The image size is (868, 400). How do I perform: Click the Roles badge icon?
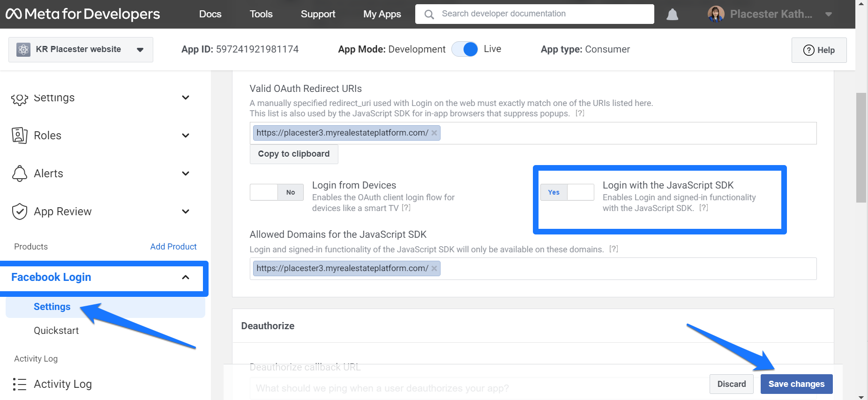20,136
